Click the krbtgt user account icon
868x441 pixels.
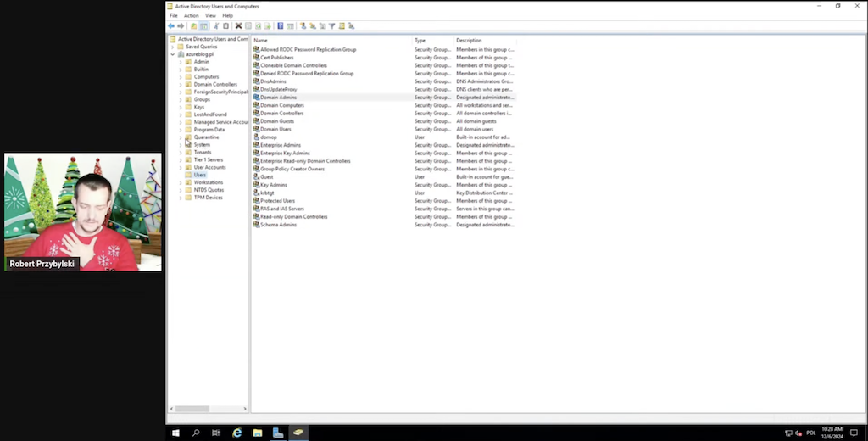point(256,193)
